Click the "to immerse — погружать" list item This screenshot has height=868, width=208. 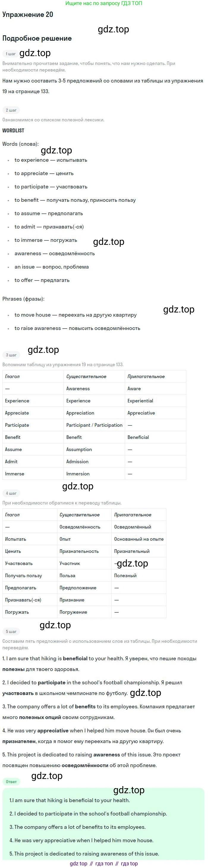(45, 240)
